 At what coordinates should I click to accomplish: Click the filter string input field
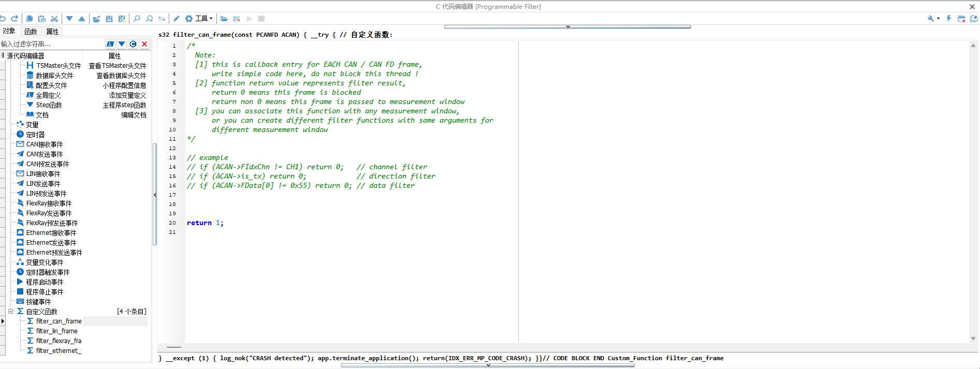tap(52, 44)
